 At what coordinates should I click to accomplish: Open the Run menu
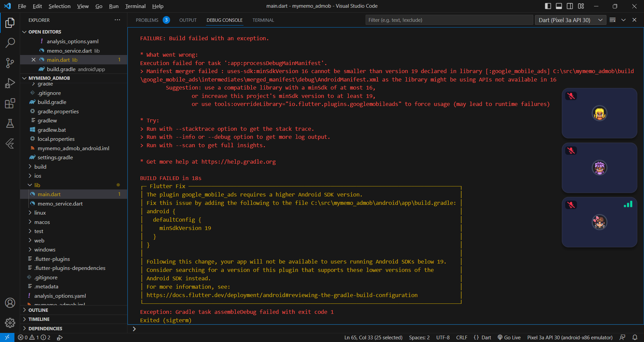(x=114, y=6)
